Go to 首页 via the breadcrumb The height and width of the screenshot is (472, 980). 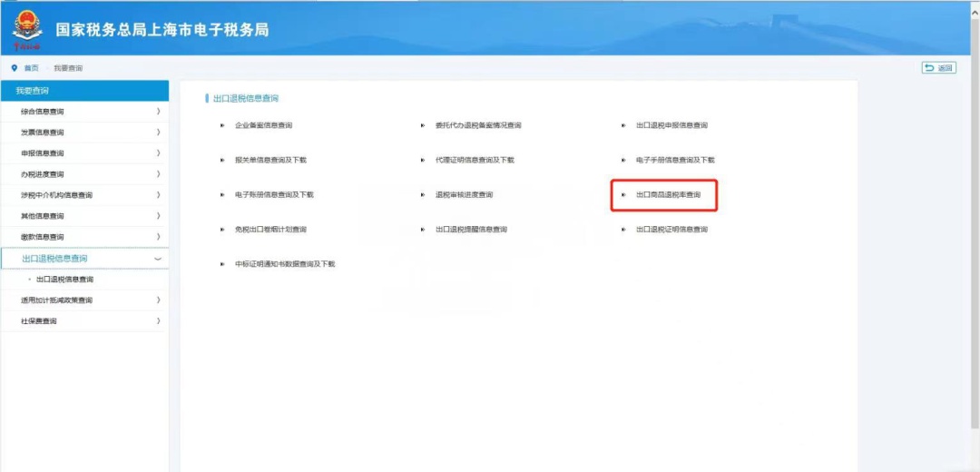click(x=31, y=68)
